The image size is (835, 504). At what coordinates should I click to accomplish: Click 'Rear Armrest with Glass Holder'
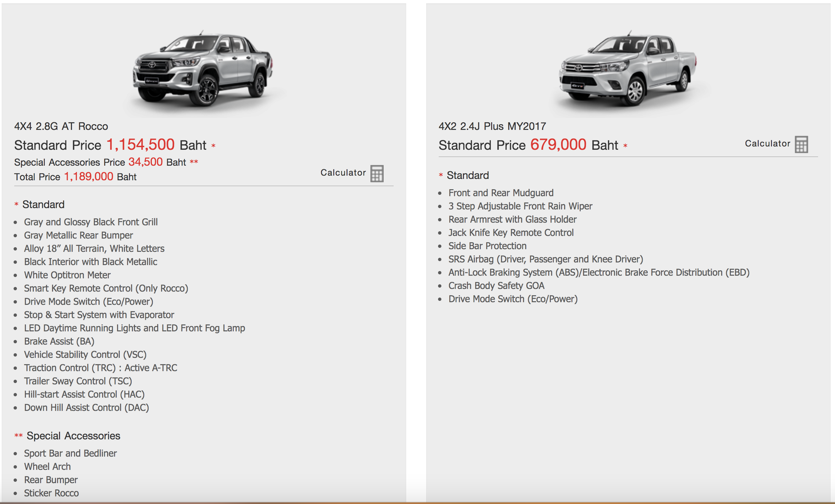click(x=512, y=219)
